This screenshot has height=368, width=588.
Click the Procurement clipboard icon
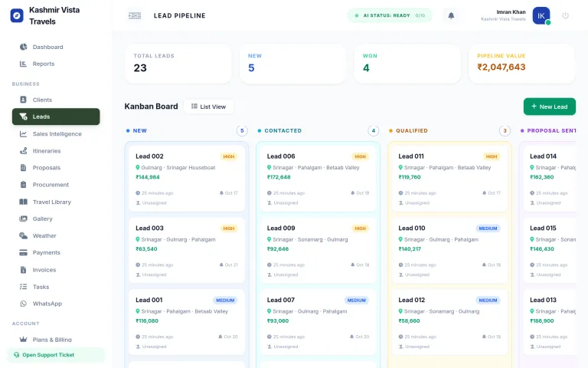click(x=23, y=184)
